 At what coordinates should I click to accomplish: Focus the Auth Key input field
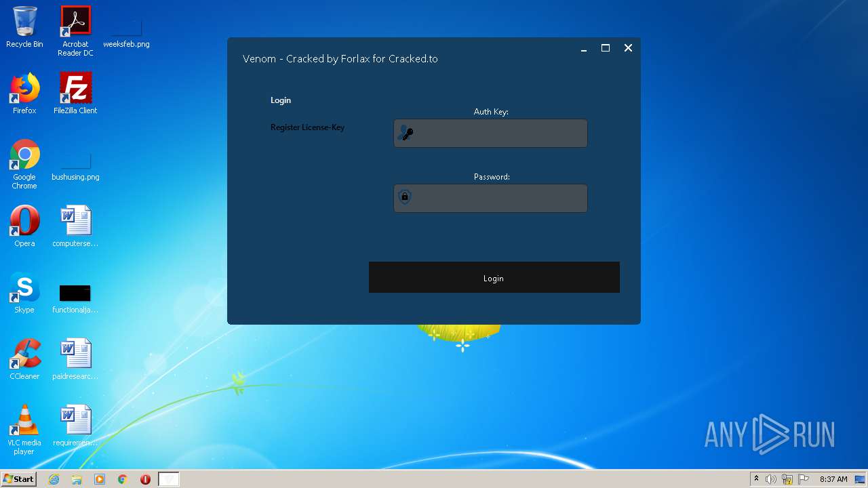click(x=490, y=133)
